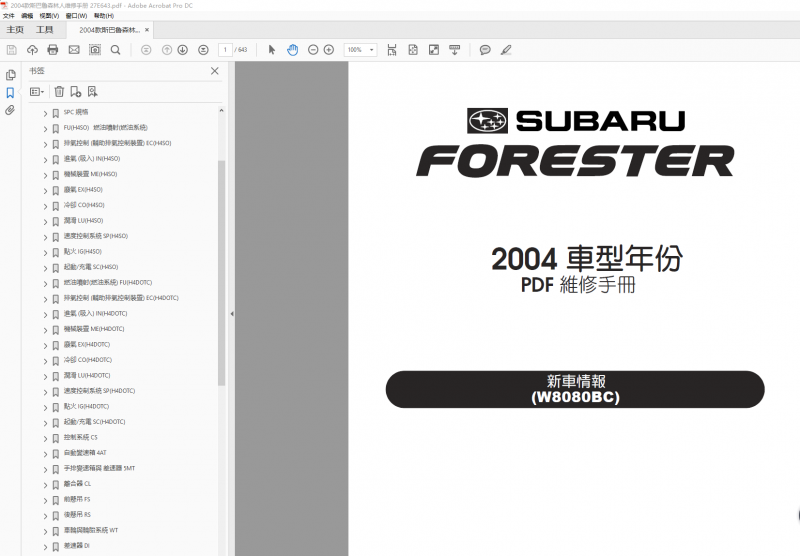This screenshot has height=556, width=800.
Task: Open the WT bookmark
Action: (x=91, y=530)
